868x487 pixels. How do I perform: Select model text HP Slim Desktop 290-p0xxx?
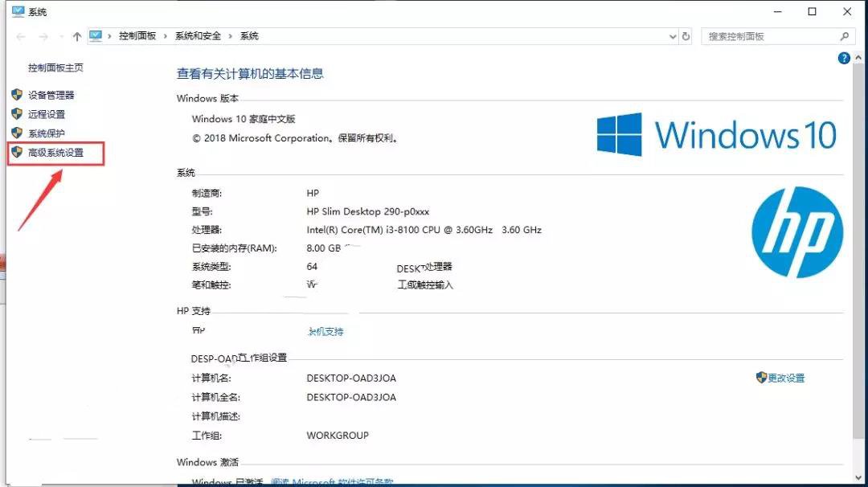tap(367, 211)
